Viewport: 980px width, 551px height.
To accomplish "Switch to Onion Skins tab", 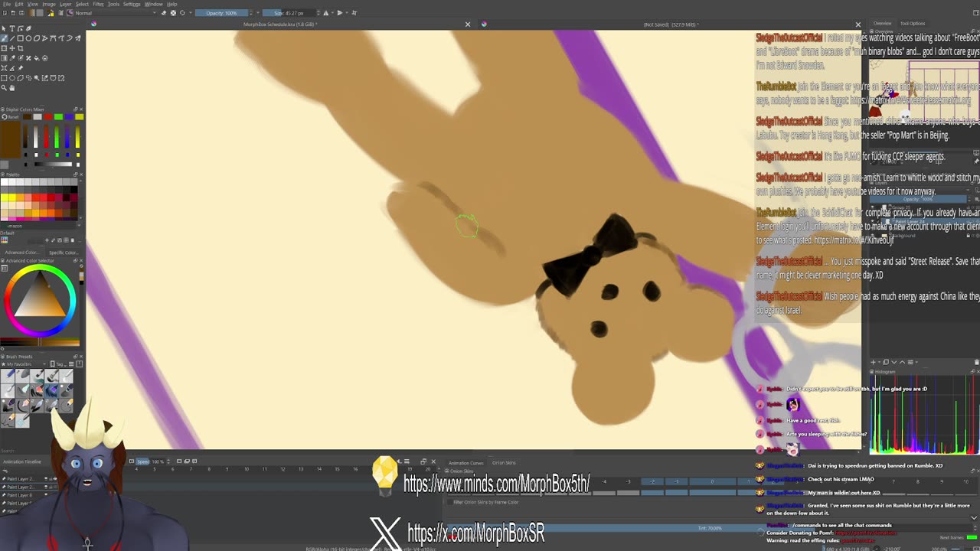I will pos(504,463).
